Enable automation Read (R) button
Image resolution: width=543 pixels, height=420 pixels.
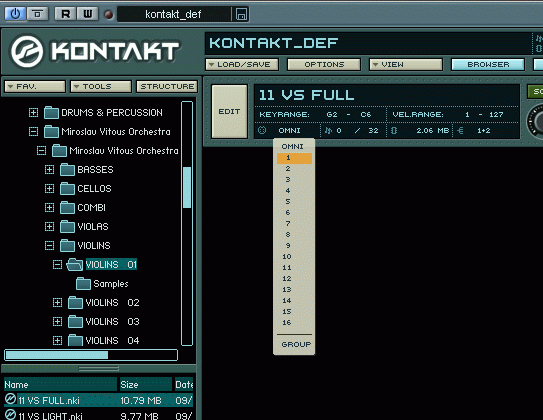(x=65, y=14)
